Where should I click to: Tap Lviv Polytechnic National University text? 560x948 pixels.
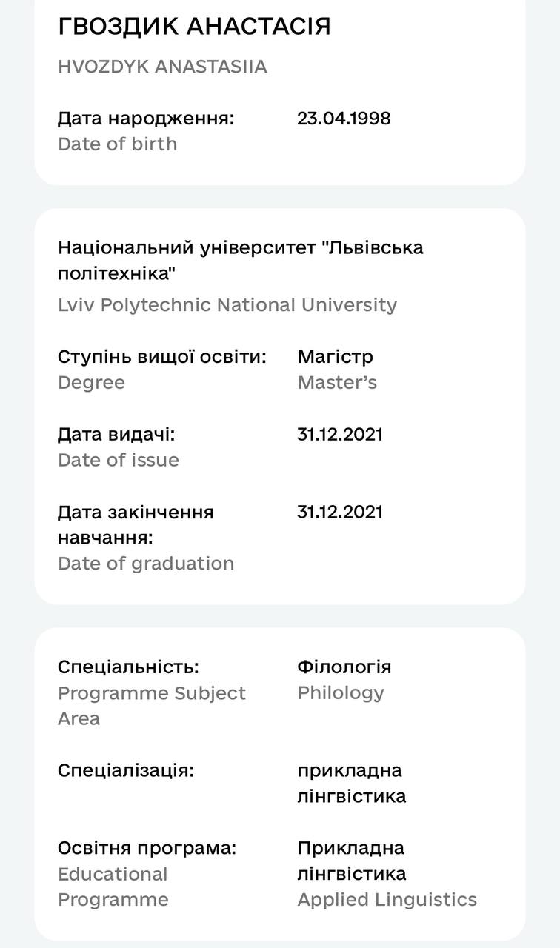click(227, 305)
